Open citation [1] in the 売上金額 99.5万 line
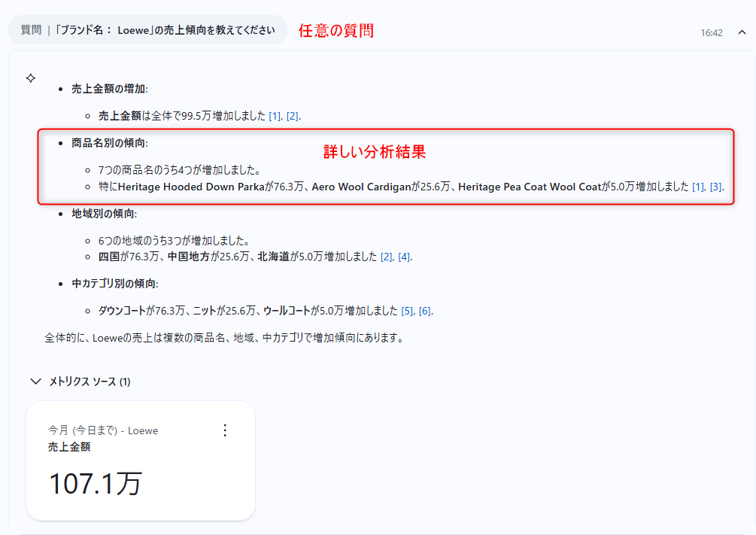756x535 pixels. coord(275,117)
